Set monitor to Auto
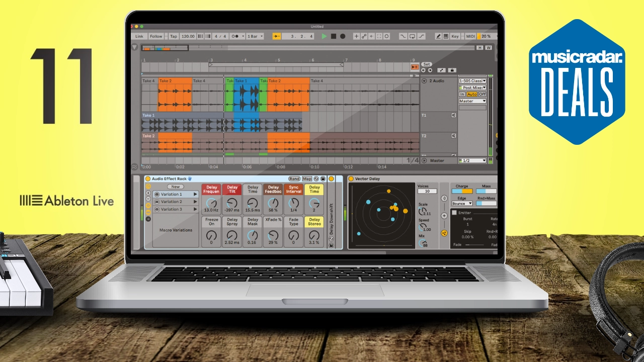The height and width of the screenshot is (362, 644). [472, 95]
